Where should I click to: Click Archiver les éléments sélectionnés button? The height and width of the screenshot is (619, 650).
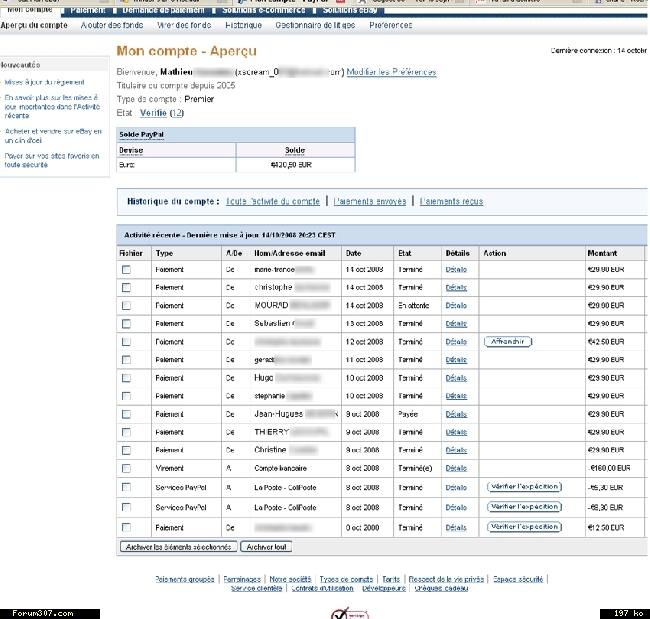178,547
